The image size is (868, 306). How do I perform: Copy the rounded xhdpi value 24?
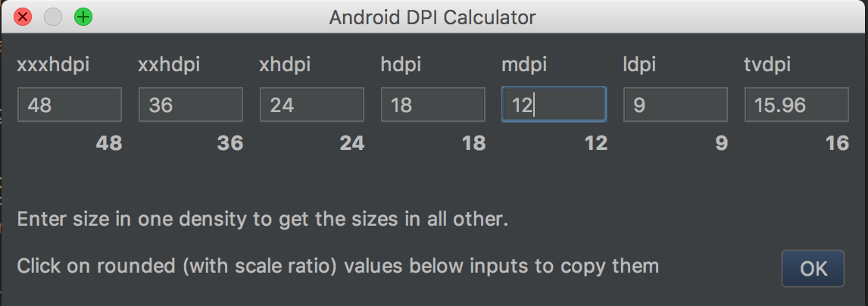[352, 143]
